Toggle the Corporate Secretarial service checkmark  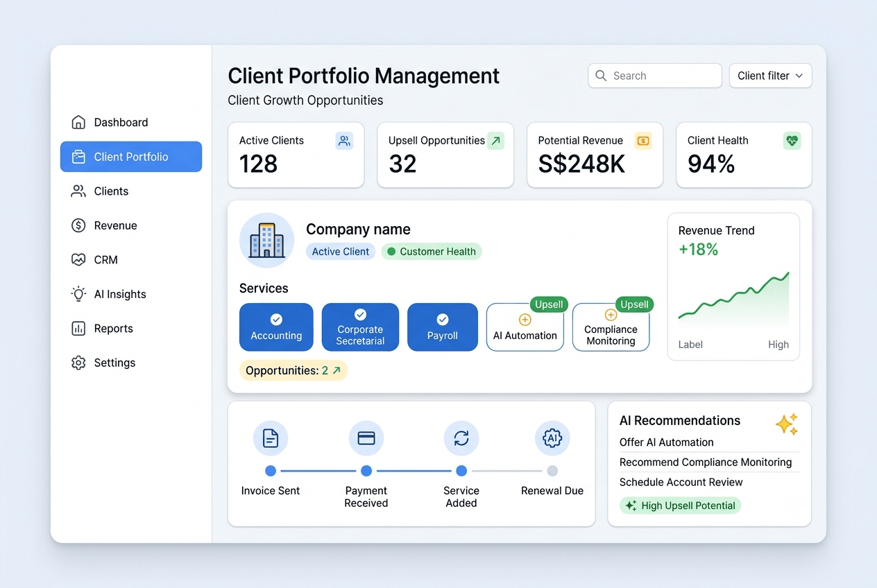pyautogui.click(x=360, y=315)
